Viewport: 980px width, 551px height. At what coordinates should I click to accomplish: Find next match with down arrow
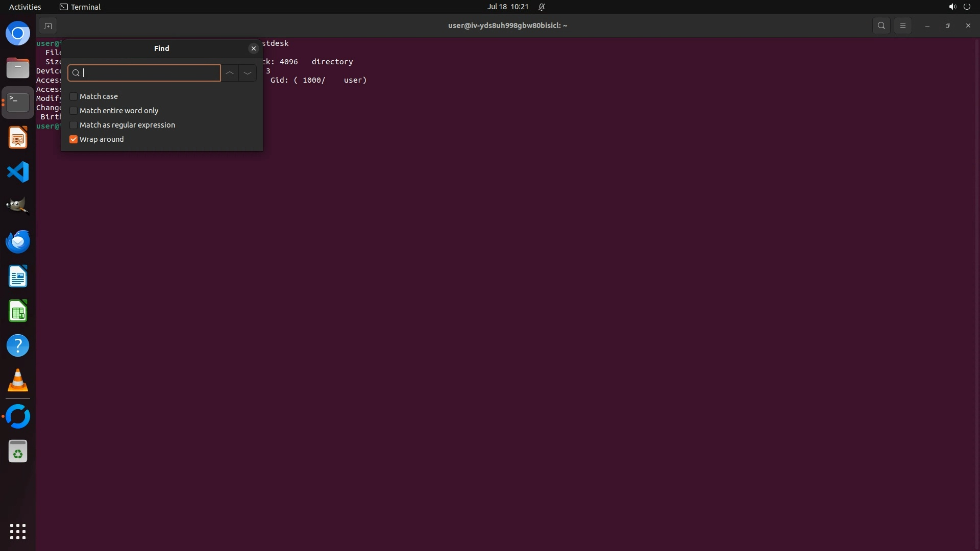(x=248, y=73)
